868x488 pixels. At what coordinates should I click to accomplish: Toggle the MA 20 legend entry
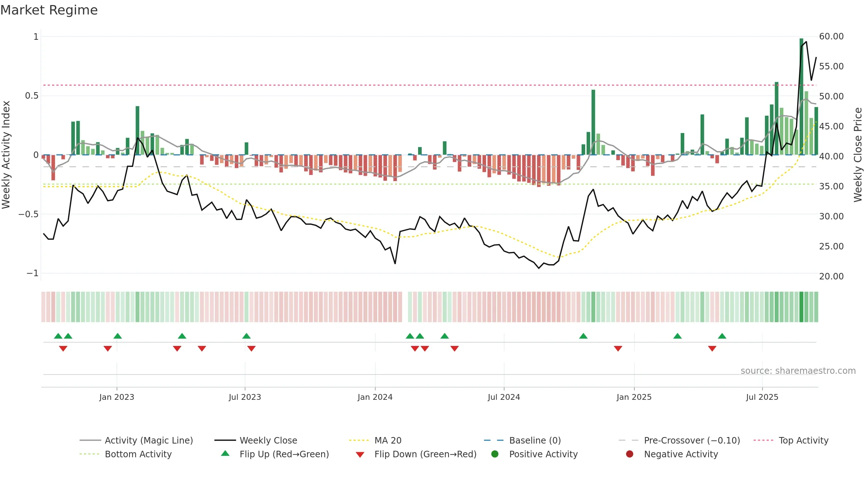[375, 440]
